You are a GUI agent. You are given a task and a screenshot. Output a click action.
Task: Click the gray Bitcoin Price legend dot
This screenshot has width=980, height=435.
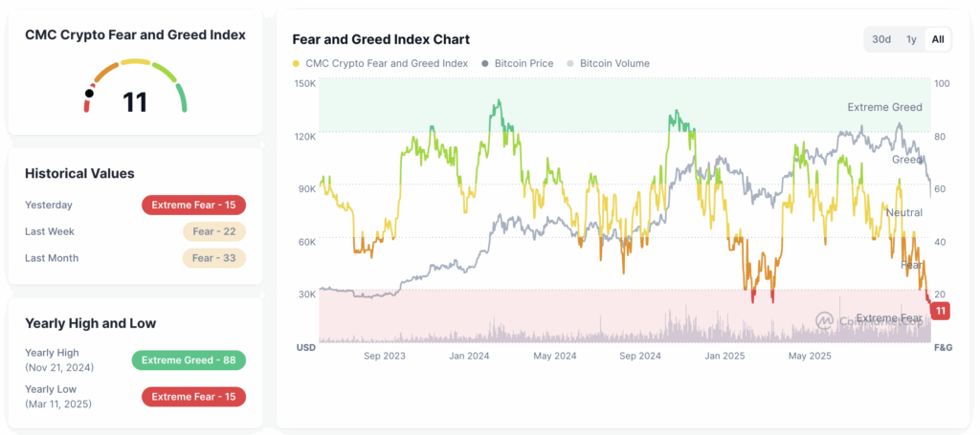tap(485, 64)
